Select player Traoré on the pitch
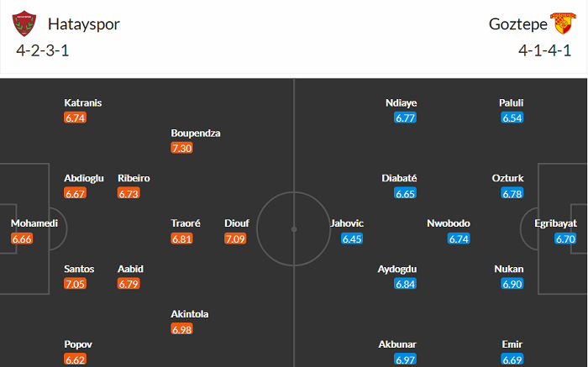588x367 pixels. click(x=186, y=223)
